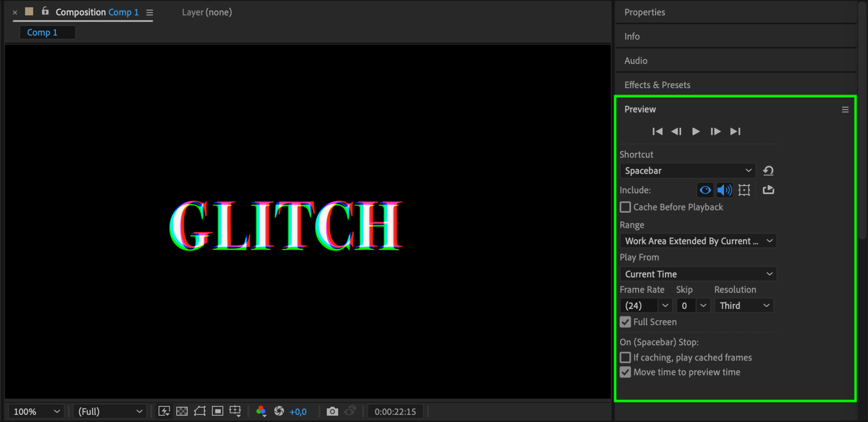Viewport: 868px width, 422px height.
Task: Click the reset exposure icon
Action: pos(279,411)
